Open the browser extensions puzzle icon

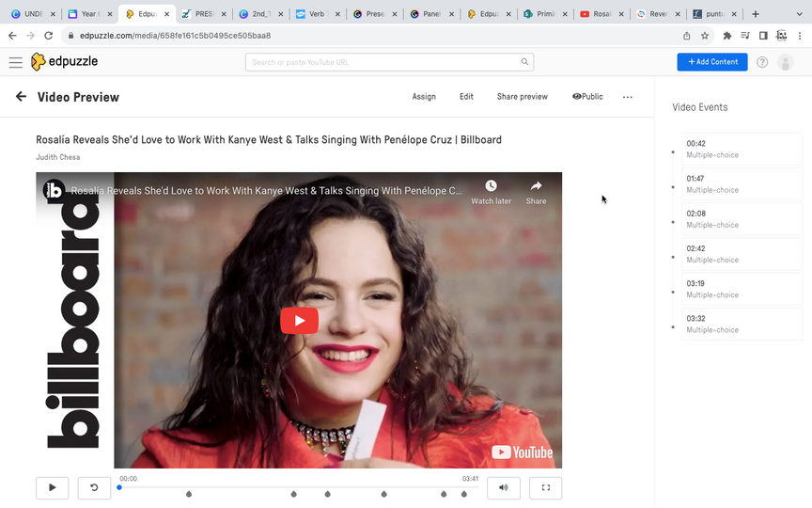click(727, 35)
